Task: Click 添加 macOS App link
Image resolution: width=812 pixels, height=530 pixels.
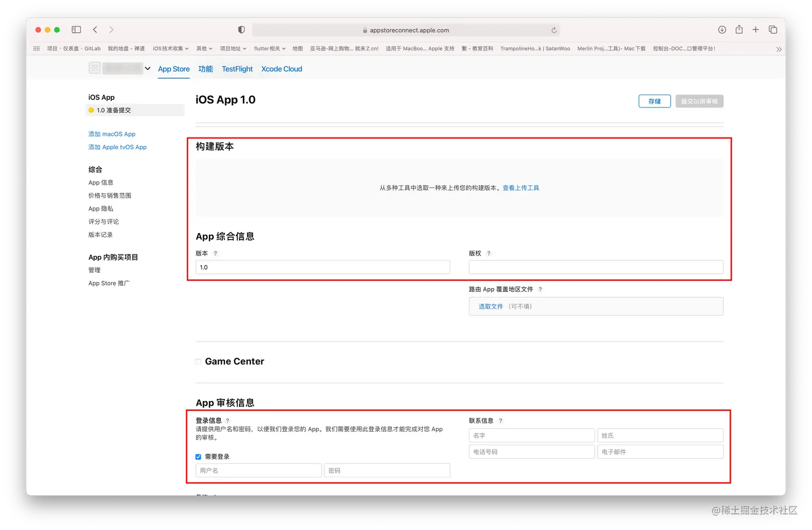Action: click(112, 134)
